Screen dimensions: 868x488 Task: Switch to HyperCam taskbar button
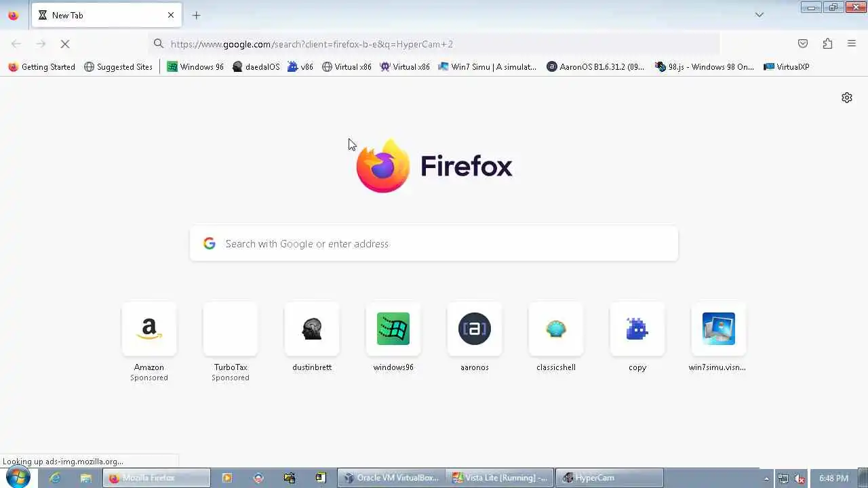610,478
